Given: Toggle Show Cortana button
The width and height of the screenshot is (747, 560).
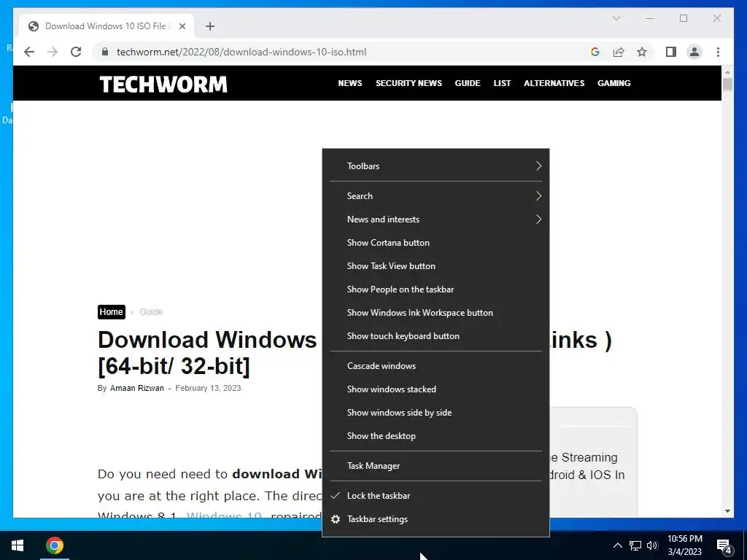Looking at the screenshot, I should pyautogui.click(x=436, y=242).
